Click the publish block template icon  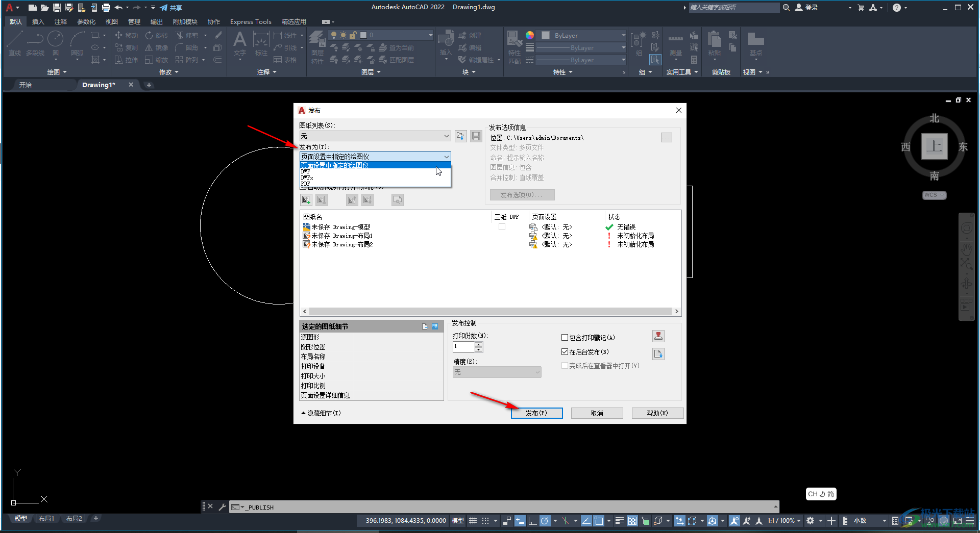(658, 354)
